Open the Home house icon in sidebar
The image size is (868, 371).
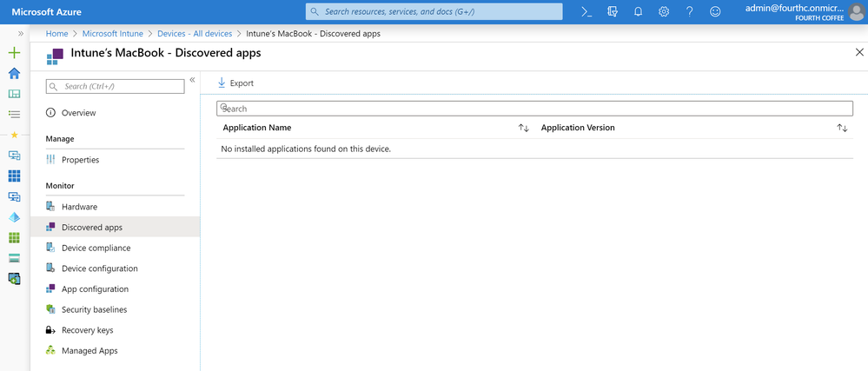[15, 74]
